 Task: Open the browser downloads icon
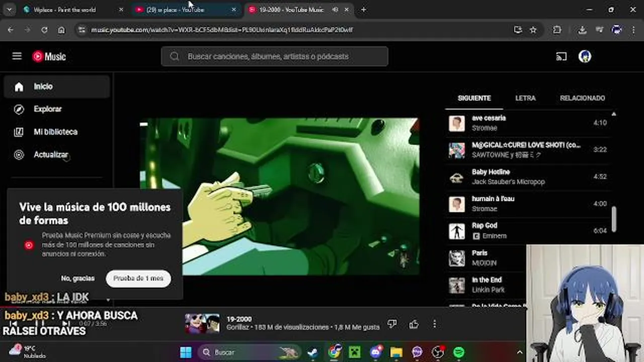click(582, 30)
